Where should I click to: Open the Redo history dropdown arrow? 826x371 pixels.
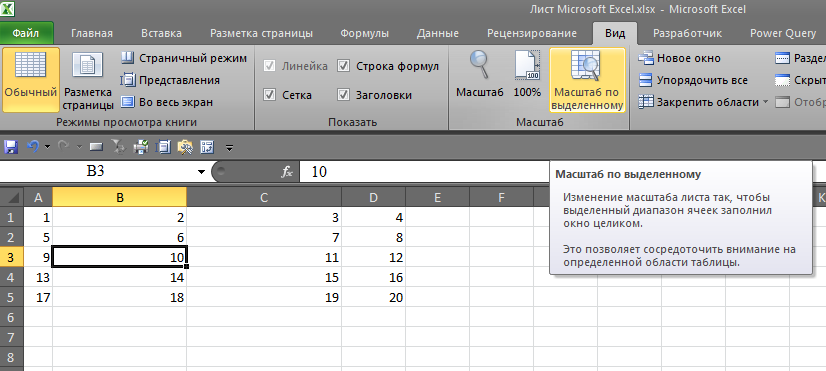79,147
